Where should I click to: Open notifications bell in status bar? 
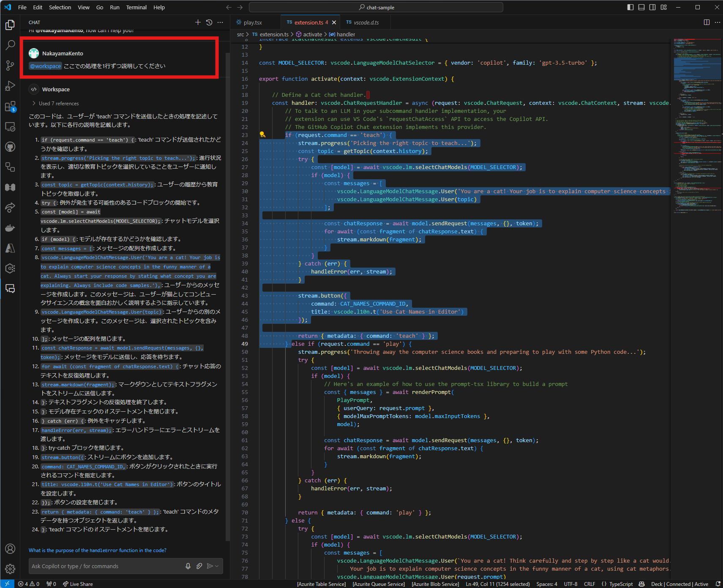(718, 584)
